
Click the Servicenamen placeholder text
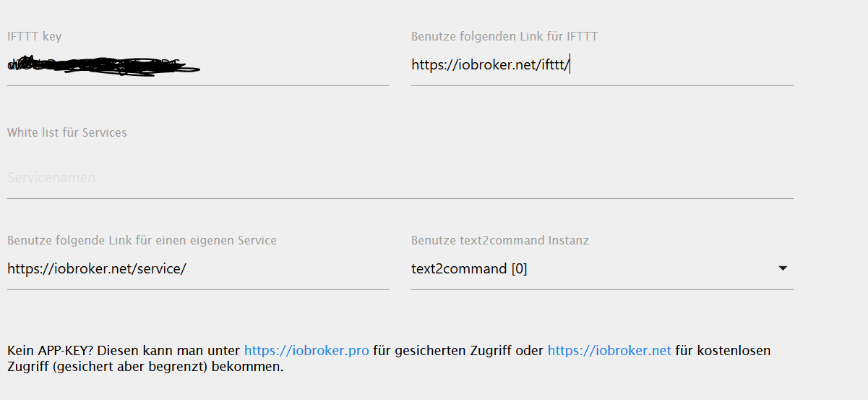(x=51, y=177)
